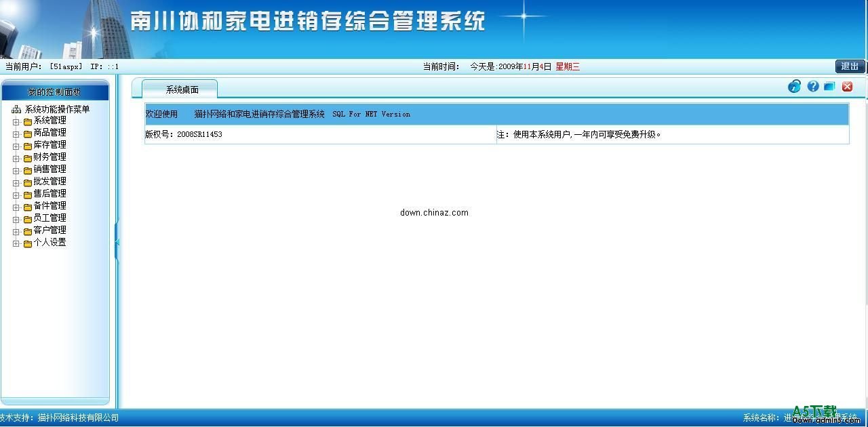Click the blue window icon near Help
The image size is (868, 427).
coord(829,86)
